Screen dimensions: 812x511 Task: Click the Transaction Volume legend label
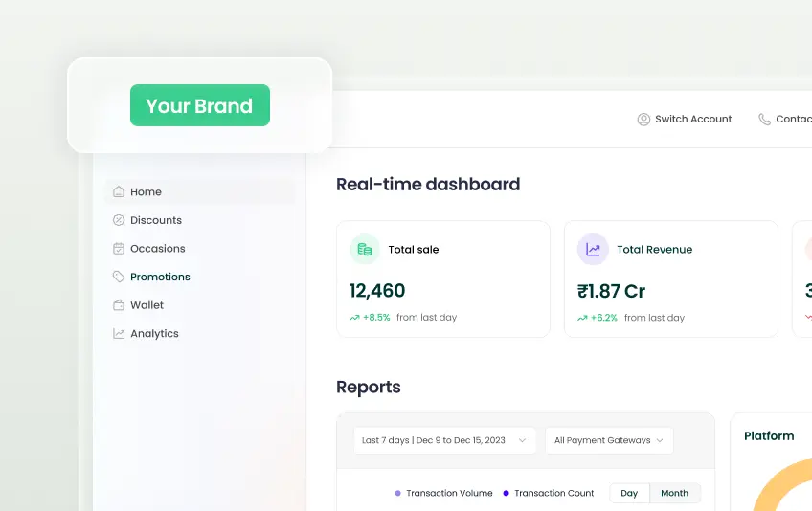[449, 493]
